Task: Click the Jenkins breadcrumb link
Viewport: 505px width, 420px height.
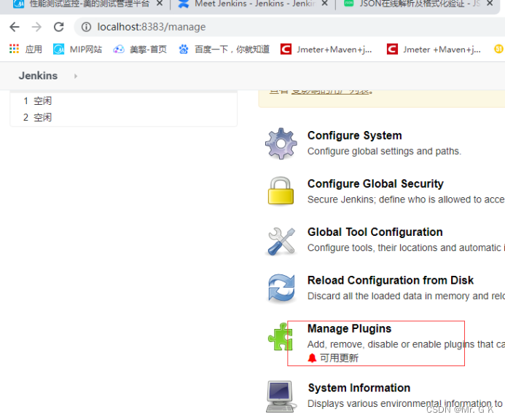Action: pos(38,76)
